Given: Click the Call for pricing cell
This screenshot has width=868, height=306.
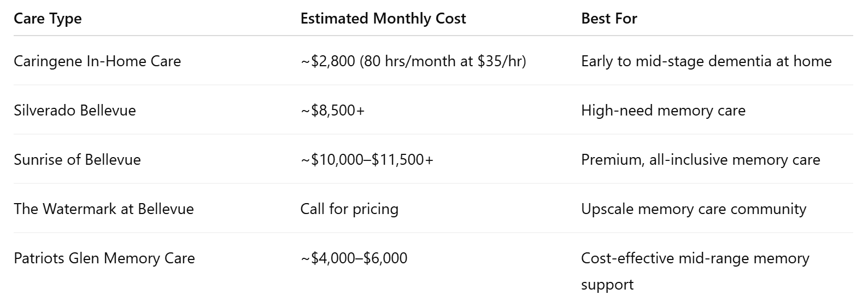Looking at the screenshot, I should (x=349, y=209).
